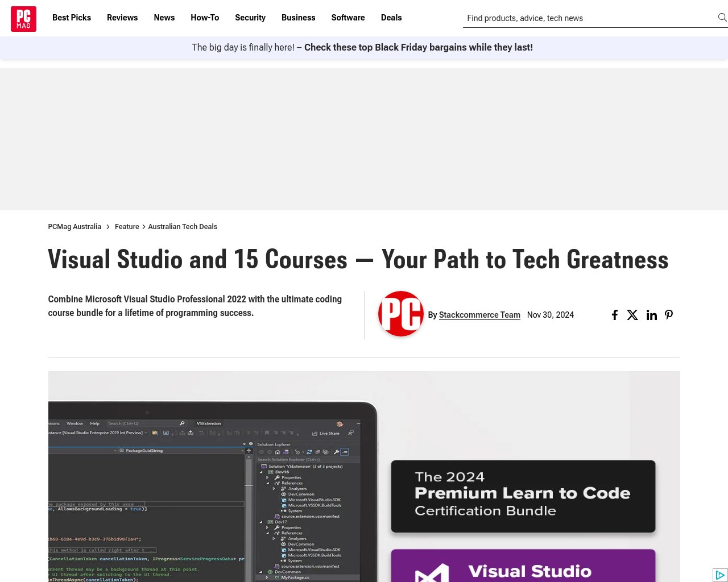Open the Black Friday bargains link
The image size is (728, 582).
click(418, 48)
